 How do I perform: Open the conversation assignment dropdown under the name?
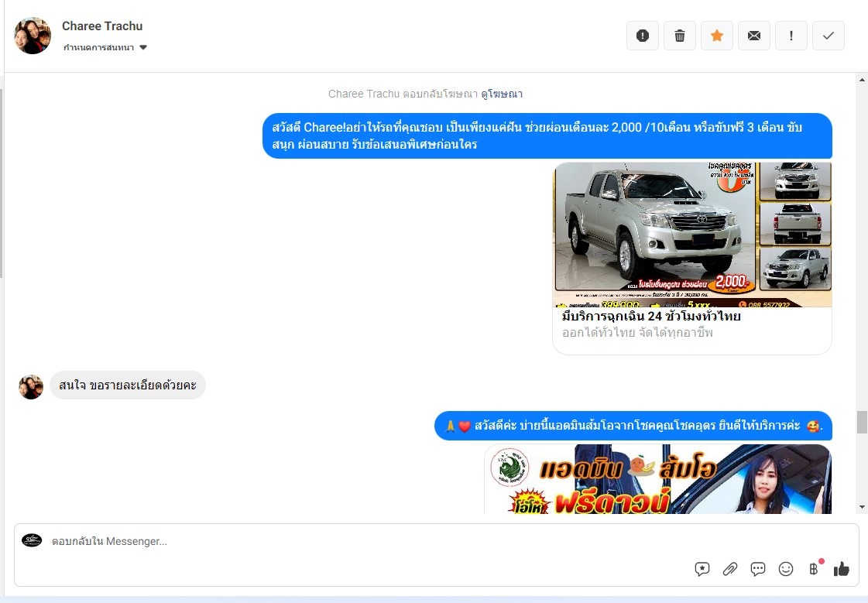[x=105, y=48]
